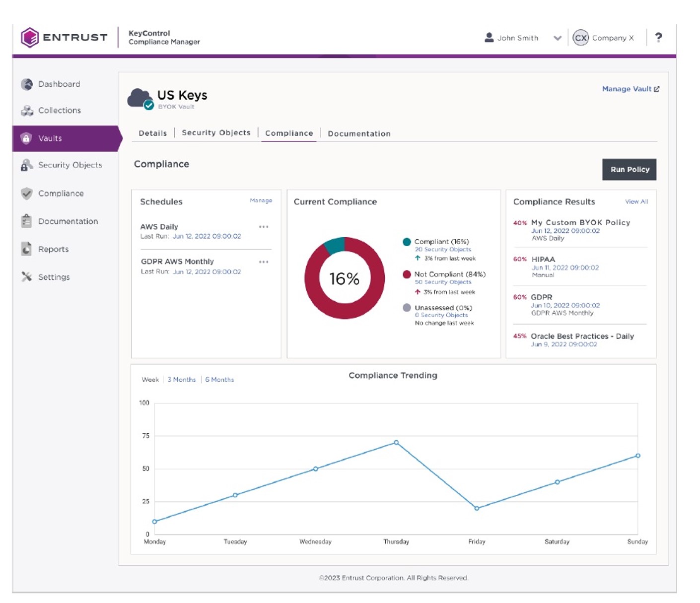Click the Saturday data point on trending chart
The width and height of the screenshot is (700, 603).
557,482
